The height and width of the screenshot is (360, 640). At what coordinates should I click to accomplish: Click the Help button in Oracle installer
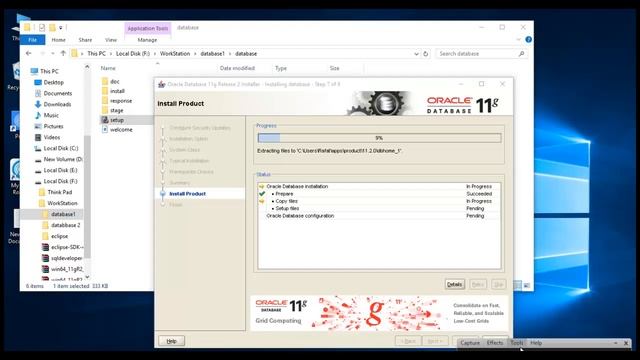coord(171,341)
